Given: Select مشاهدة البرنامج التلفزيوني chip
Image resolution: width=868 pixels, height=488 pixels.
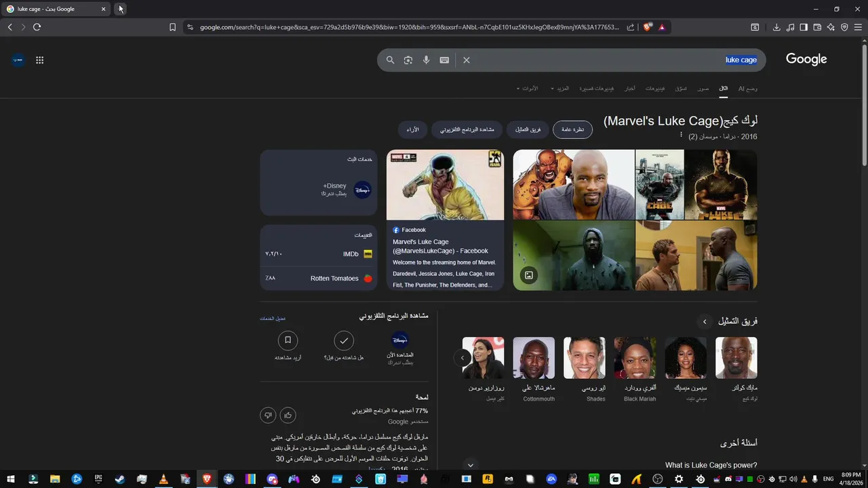Looking at the screenshot, I should (467, 129).
